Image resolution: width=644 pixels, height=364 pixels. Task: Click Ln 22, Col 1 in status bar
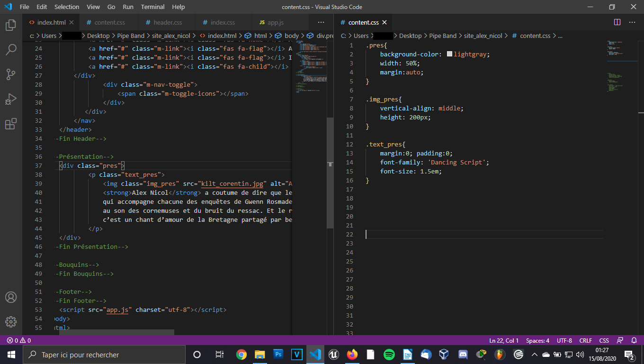pyautogui.click(x=504, y=340)
